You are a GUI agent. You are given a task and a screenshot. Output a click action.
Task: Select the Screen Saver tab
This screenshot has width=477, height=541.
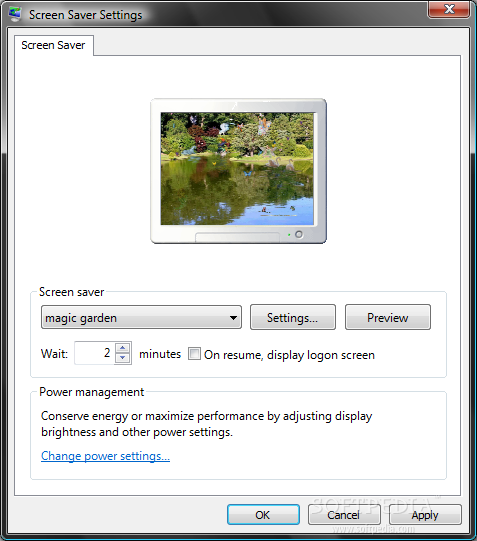coord(53,45)
